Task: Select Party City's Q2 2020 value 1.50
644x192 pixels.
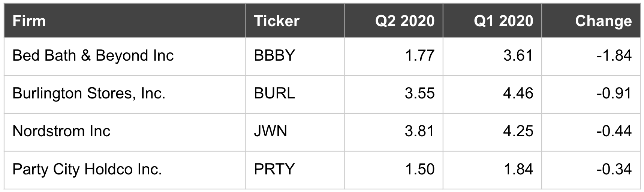Action: click(x=419, y=169)
